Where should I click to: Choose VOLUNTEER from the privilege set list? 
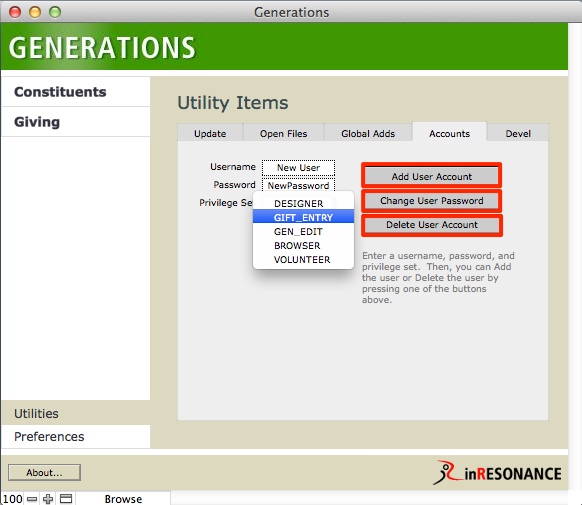tap(303, 259)
